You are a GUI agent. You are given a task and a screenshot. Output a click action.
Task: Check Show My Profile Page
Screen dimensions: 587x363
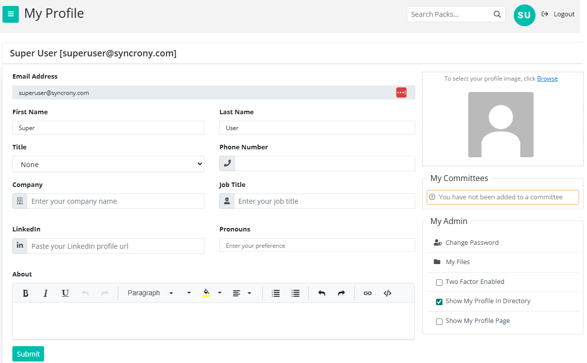[x=439, y=321]
